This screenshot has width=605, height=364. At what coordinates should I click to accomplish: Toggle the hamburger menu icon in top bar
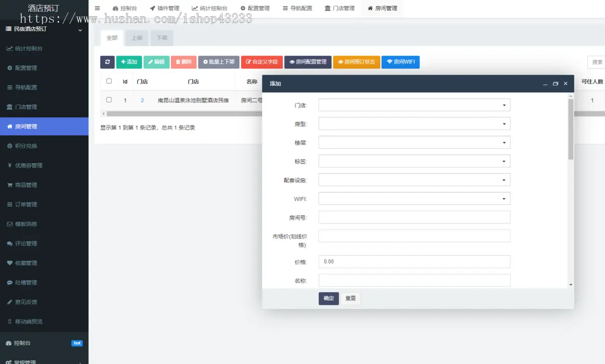click(x=97, y=8)
